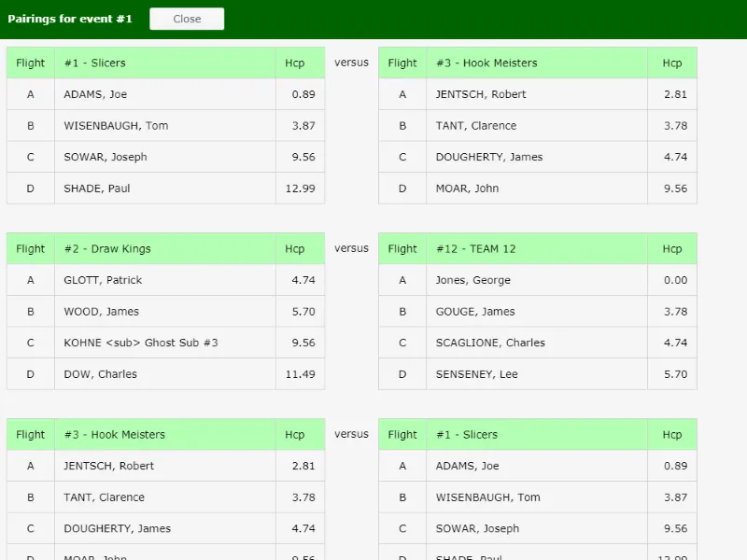Click player GLOTT, Patrick
This screenshot has width=747, height=560.
pos(103,280)
